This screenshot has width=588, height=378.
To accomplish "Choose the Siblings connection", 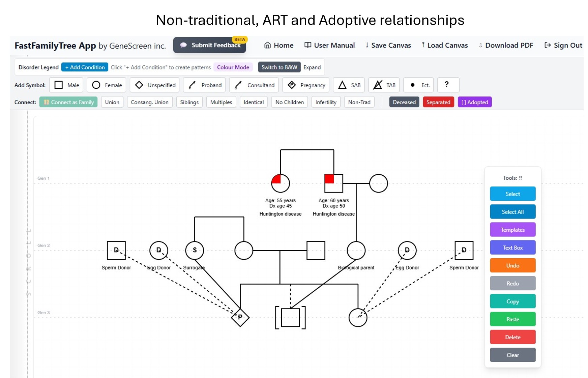I will click(x=189, y=102).
